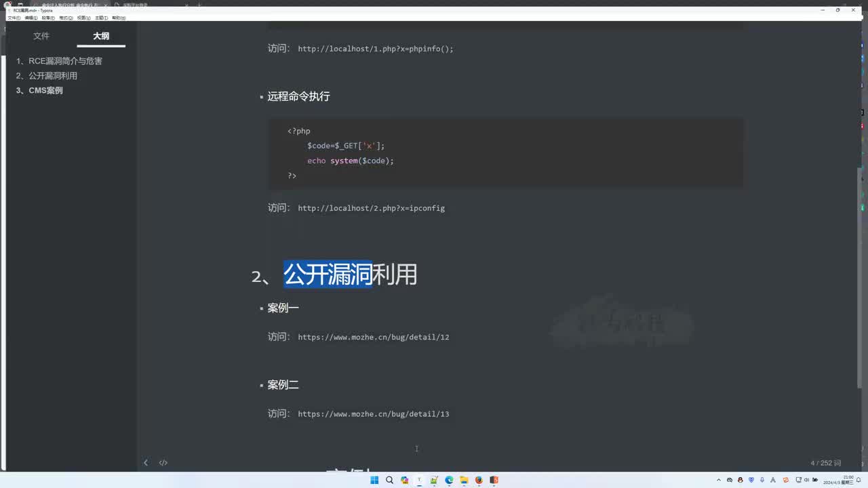The width and height of the screenshot is (868, 488).
Task: Minimize the Typora window
Action: point(823,9)
